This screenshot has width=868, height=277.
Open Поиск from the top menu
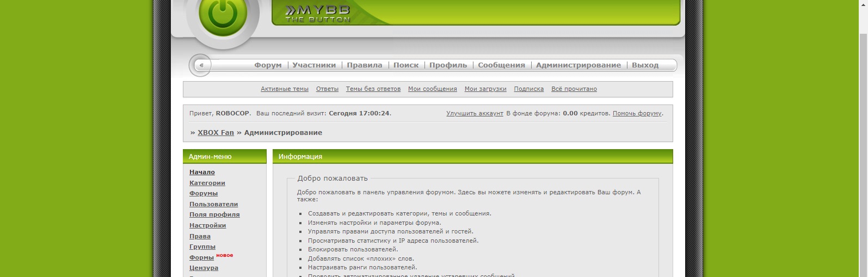coord(406,65)
